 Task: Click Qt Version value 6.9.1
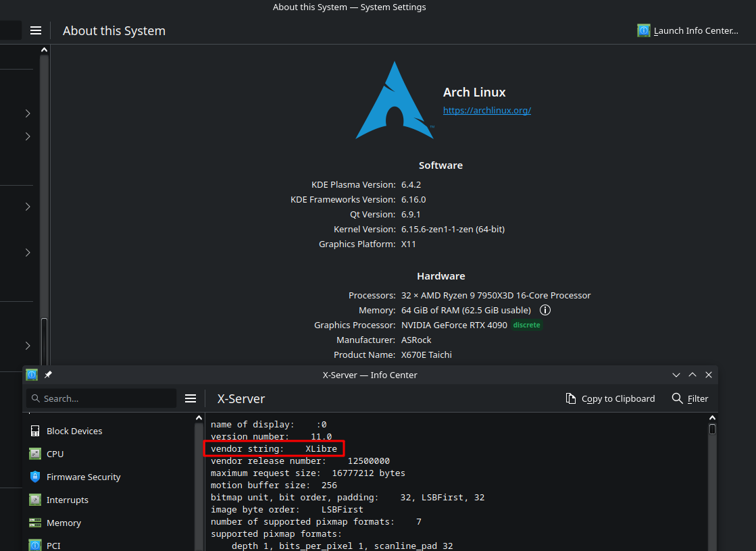pyautogui.click(x=411, y=215)
